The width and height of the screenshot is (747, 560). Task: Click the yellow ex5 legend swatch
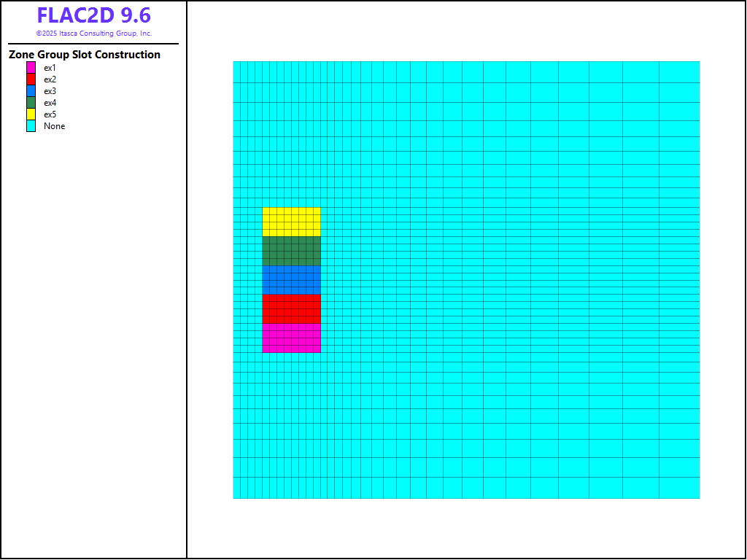tap(31, 114)
